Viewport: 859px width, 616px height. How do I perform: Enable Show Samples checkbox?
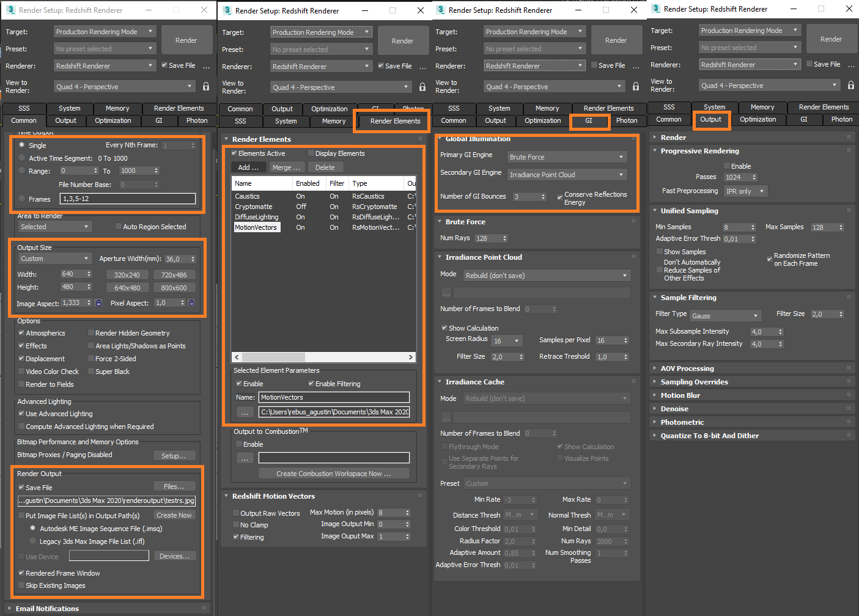pos(660,252)
